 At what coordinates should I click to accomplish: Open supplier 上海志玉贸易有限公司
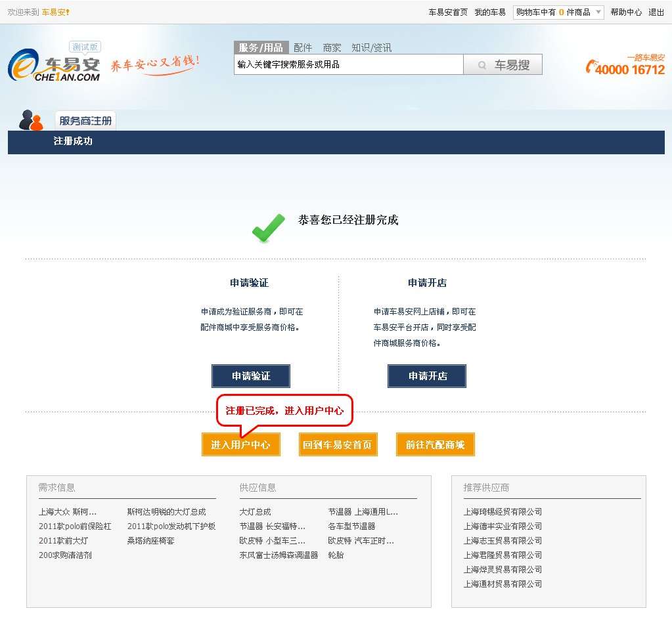pos(503,541)
